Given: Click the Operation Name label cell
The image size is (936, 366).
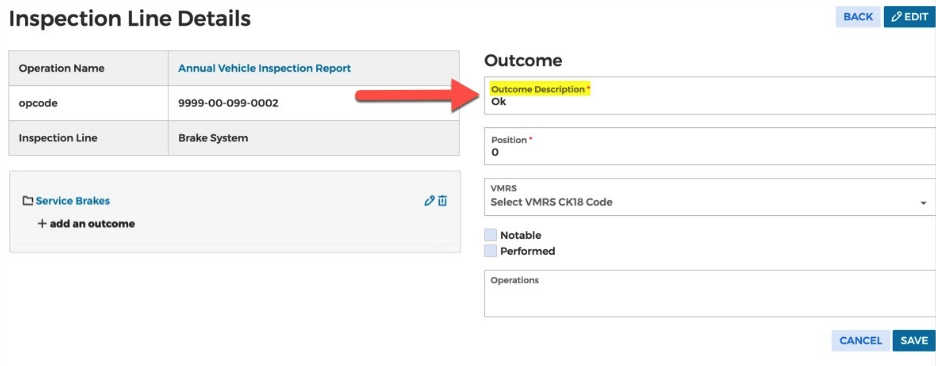Looking at the screenshot, I should click(89, 68).
